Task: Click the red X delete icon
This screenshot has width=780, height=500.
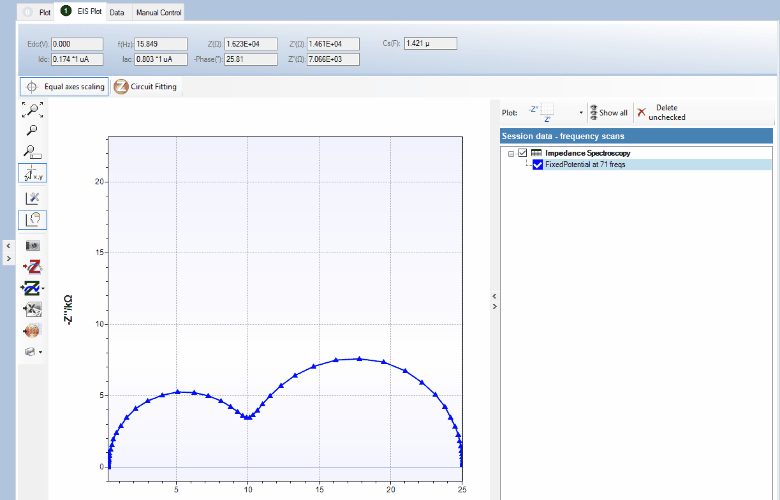Action: 641,112
